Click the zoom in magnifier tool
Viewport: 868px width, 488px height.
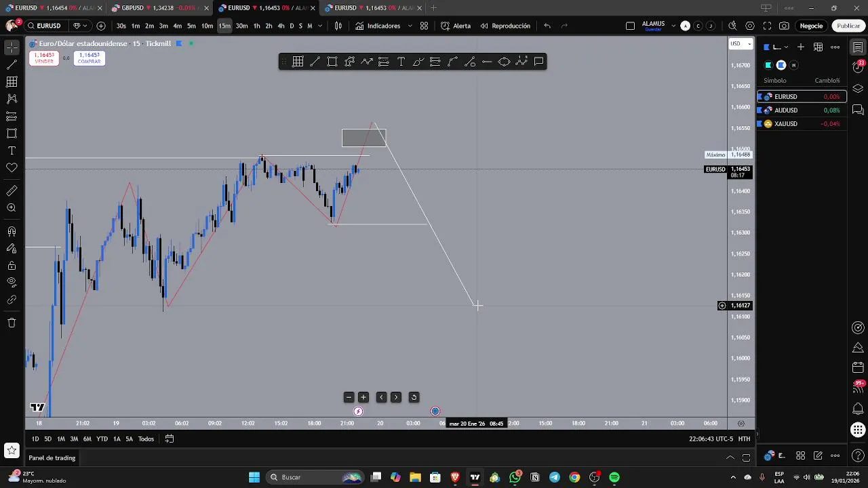(x=12, y=208)
